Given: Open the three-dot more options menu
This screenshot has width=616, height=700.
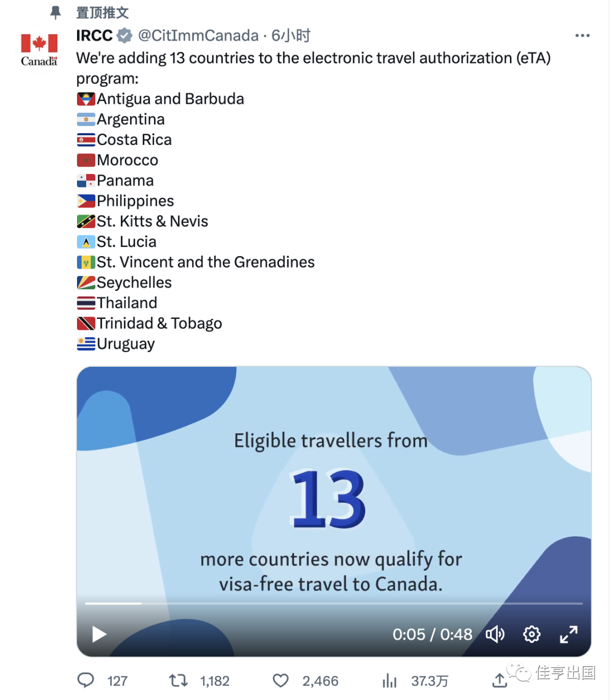Looking at the screenshot, I should pyautogui.click(x=582, y=35).
